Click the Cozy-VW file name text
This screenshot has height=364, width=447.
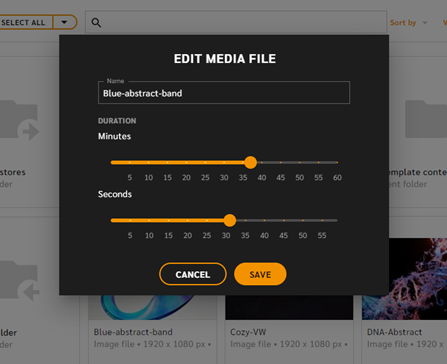tap(248, 332)
